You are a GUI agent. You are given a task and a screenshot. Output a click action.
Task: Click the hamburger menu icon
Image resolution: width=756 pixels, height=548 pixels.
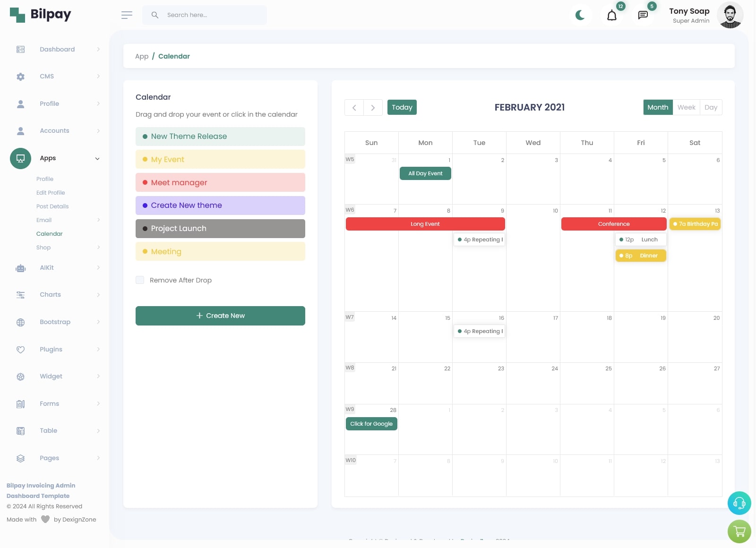pos(127,15)
